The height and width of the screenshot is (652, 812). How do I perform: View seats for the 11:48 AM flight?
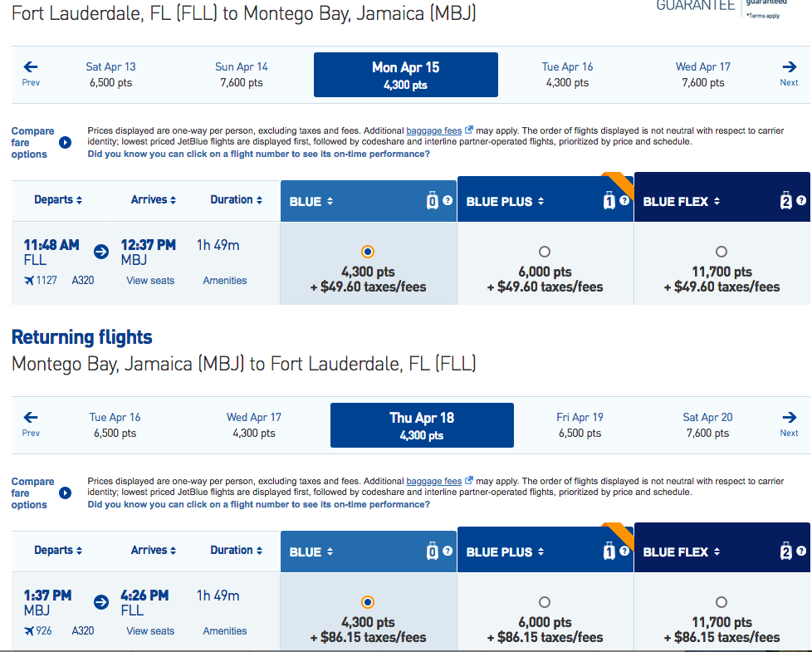[150, 281]
